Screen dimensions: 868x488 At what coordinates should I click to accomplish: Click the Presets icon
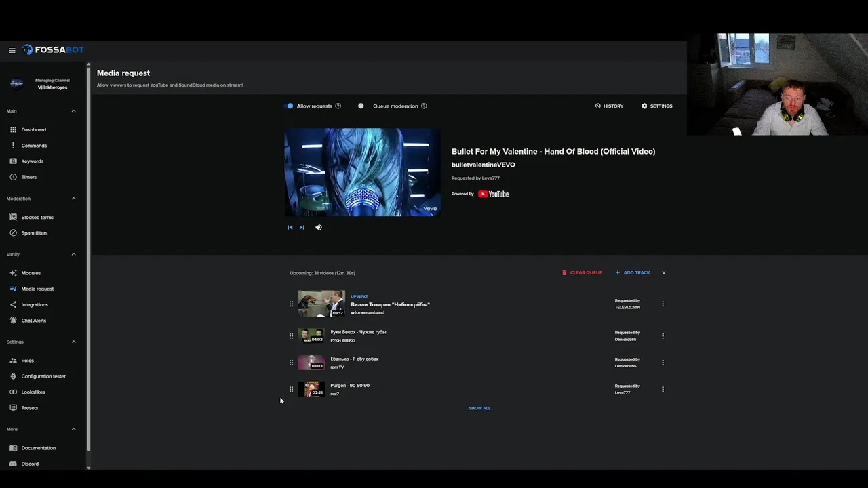click(x=14, y=408)
